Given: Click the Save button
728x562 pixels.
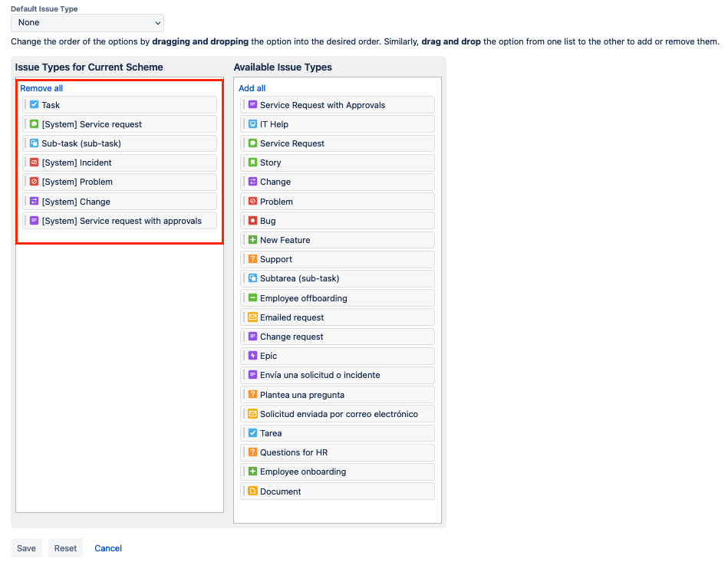Looking at the screenshot, I should pos(26,548).
